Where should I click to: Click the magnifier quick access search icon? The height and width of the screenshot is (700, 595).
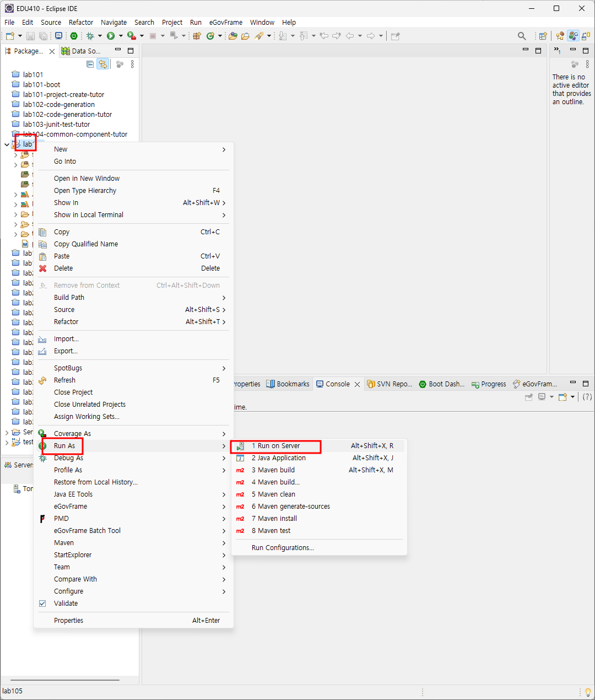point(522,36)
